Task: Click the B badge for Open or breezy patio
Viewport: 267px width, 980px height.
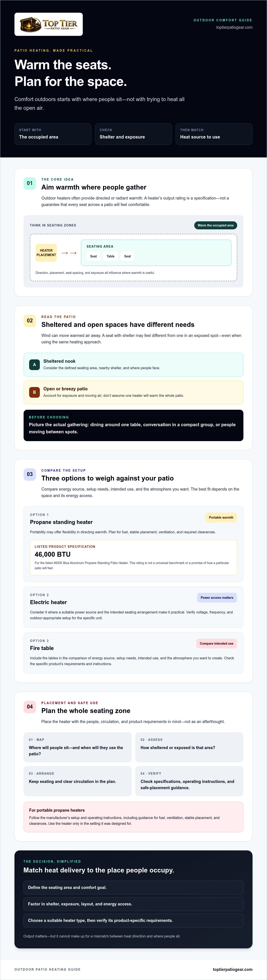Action: click(x=34, y=392)
